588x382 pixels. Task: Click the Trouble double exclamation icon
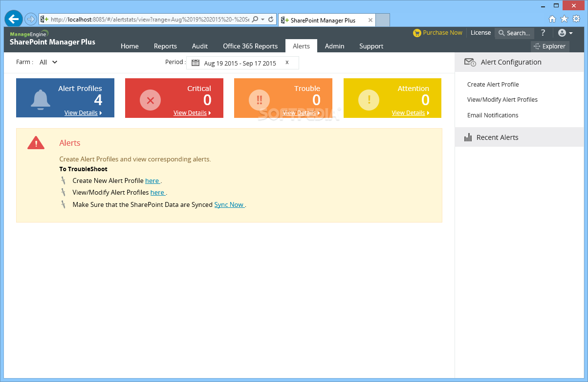point(259,100)
